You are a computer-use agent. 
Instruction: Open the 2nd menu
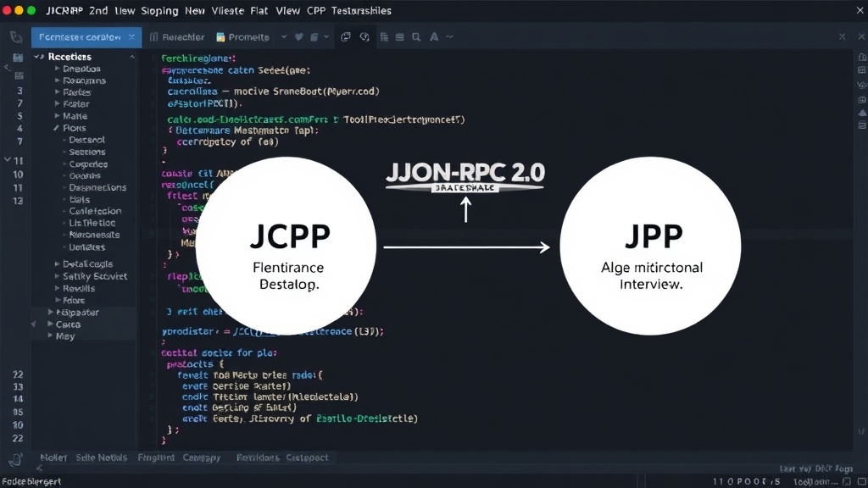[x=98, y=10]
